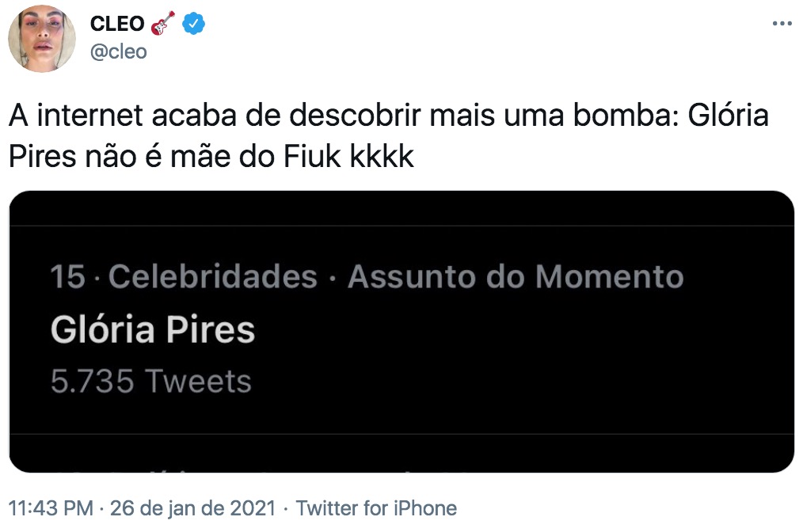Viewport: 803px width, 532px height.
Task: Click the CLEO display name
Action: (117, 24)
